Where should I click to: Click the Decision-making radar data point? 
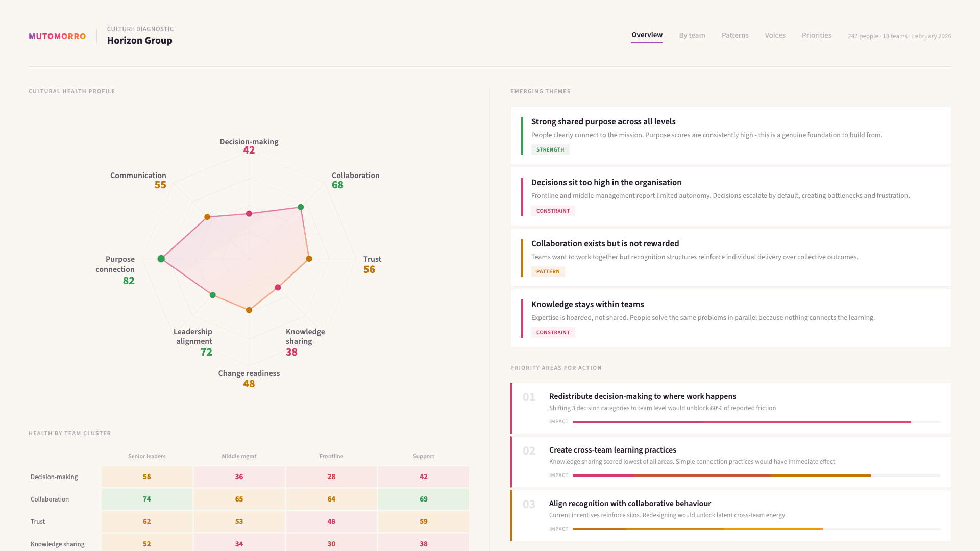[x=249, y=214]
